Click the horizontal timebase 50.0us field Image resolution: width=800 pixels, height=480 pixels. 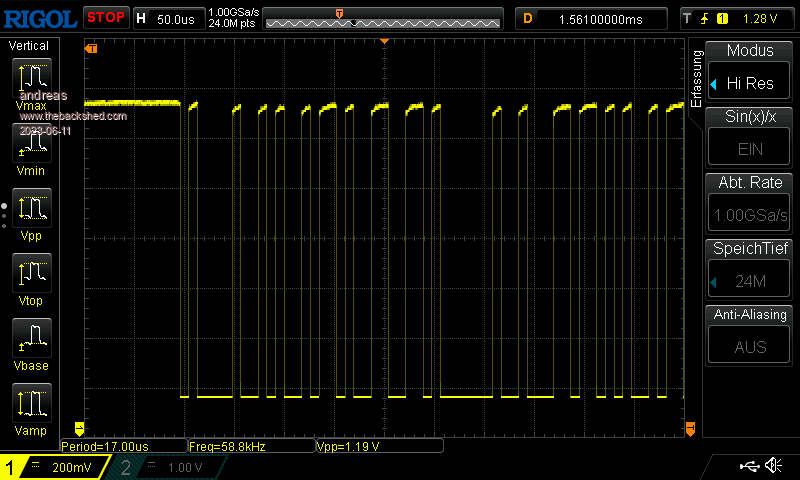pyautogui.click(x=175, y=18)
